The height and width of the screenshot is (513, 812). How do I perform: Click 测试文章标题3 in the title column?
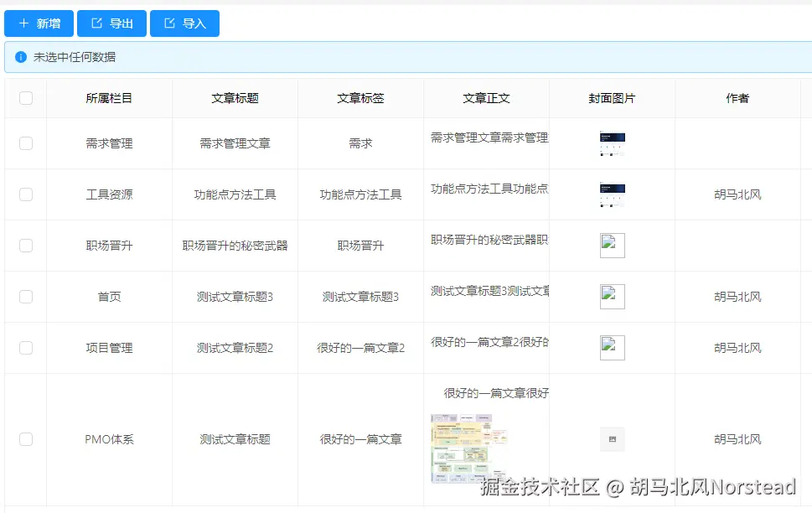coord(235,297)
